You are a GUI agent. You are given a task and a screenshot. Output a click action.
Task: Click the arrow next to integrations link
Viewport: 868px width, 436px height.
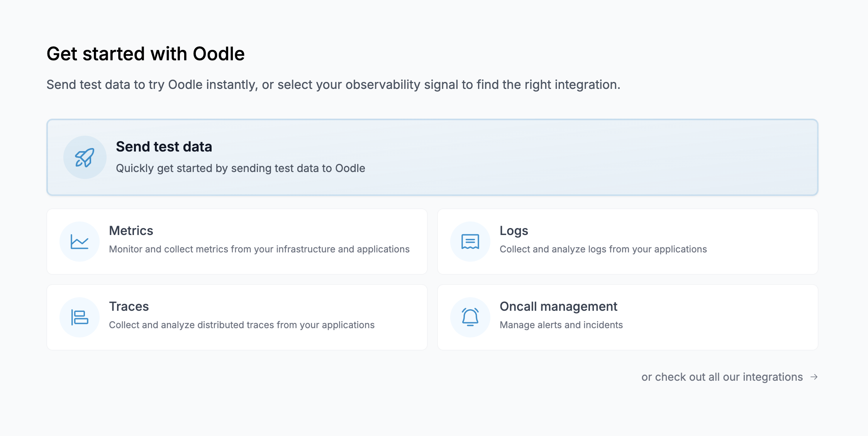pyautogui.click(x=814, y=377)
